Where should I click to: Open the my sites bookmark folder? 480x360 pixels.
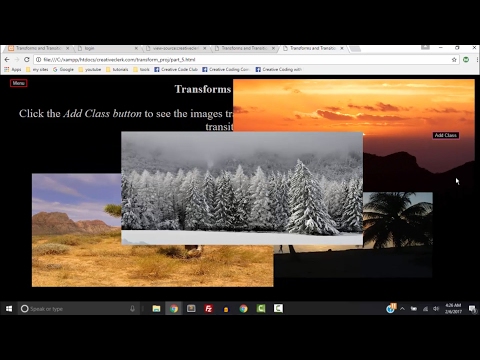(37, 69)
